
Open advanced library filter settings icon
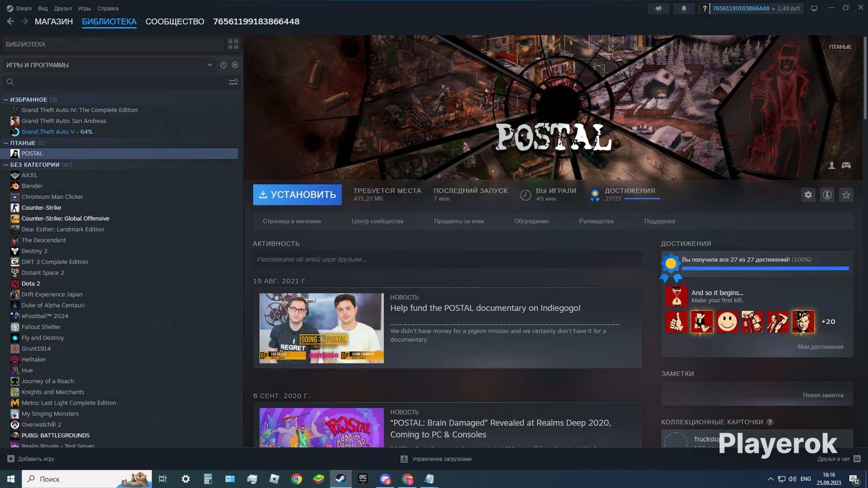[233, 82]
